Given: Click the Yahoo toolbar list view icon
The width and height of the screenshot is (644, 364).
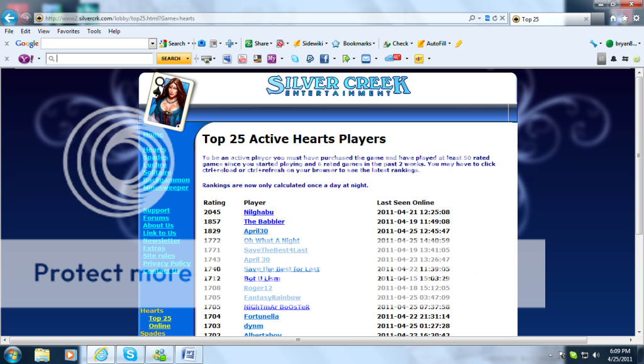Looking at the screenshot, I should [602, 59].
